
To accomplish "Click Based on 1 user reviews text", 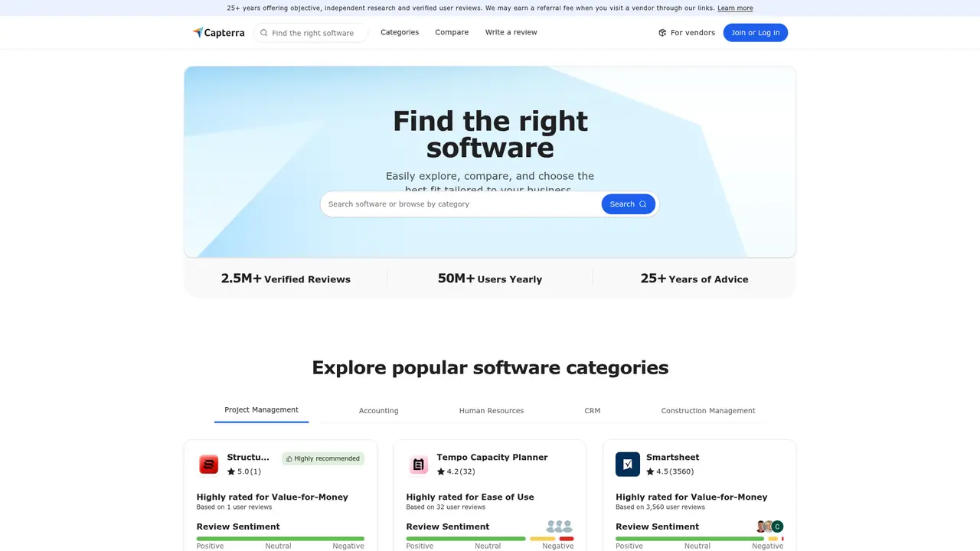I will click(234, 507).
